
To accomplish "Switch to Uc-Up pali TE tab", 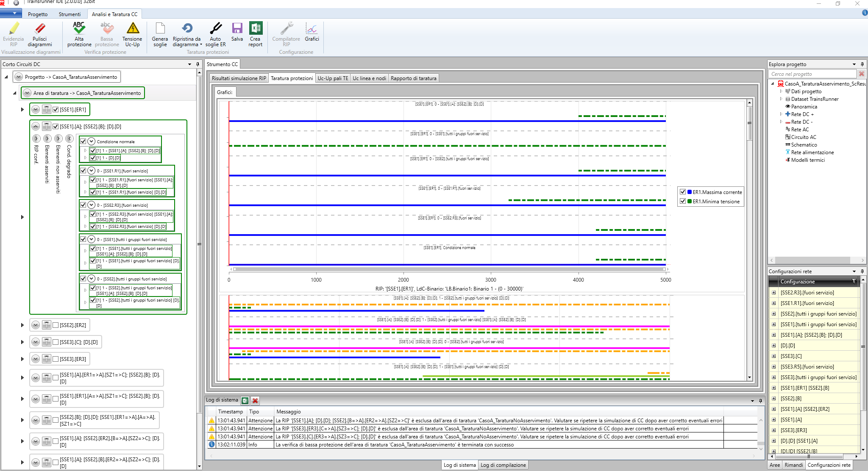I will [333, 78].
